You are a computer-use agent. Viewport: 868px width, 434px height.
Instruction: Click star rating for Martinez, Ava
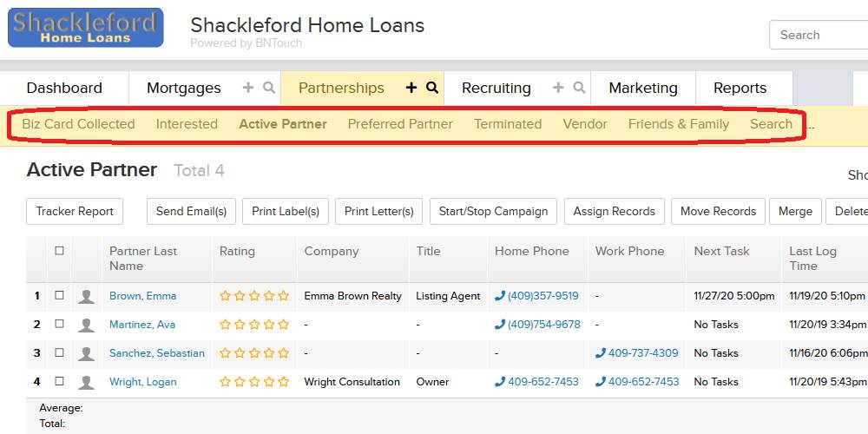254,325
